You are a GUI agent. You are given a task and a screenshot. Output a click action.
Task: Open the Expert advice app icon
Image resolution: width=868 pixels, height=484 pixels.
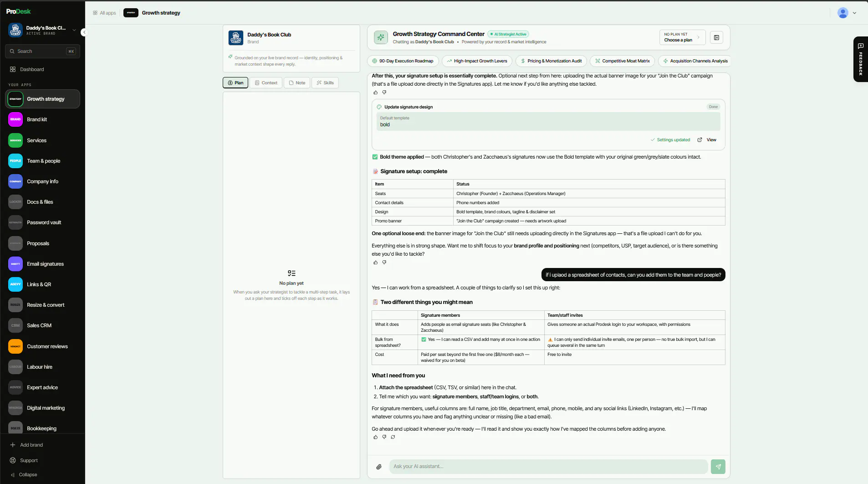tap(15, 387)
